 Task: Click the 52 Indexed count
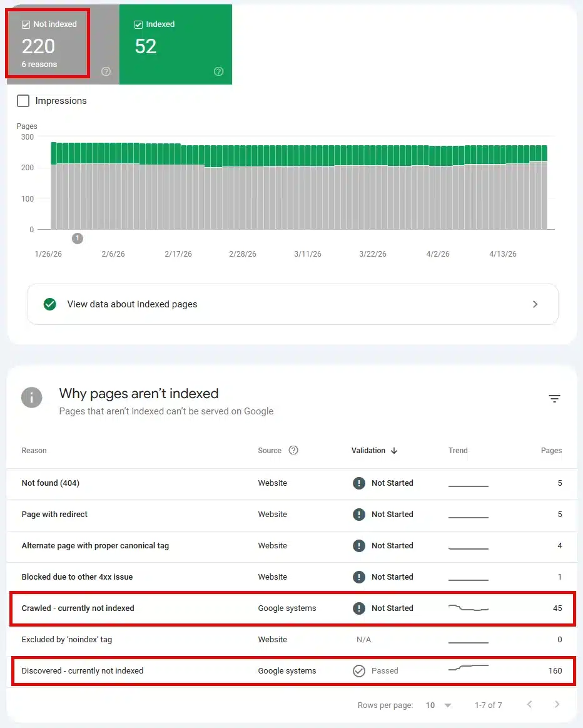click(146, 46)
